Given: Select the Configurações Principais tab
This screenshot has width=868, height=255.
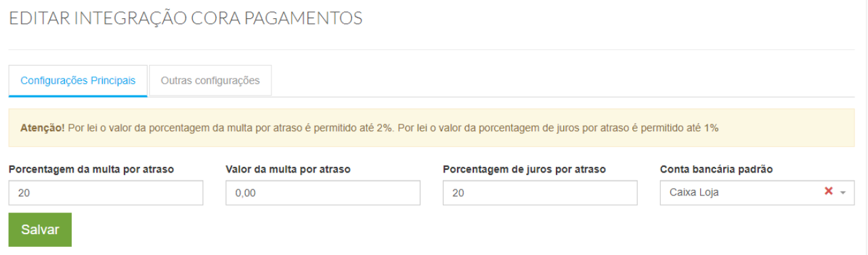Looking at the screenshot, I should click(78, 80).
